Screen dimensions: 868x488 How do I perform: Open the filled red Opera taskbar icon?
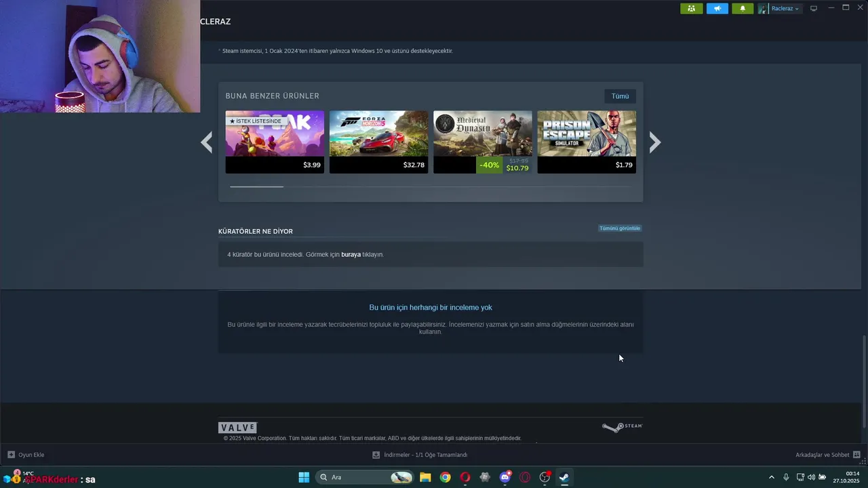[465, 477]
